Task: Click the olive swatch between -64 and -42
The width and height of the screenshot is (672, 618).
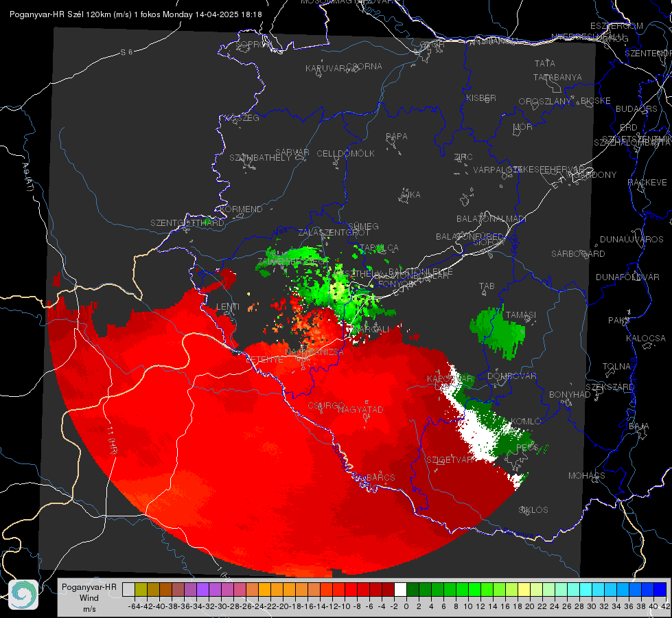Action: [x=141, y=589]
